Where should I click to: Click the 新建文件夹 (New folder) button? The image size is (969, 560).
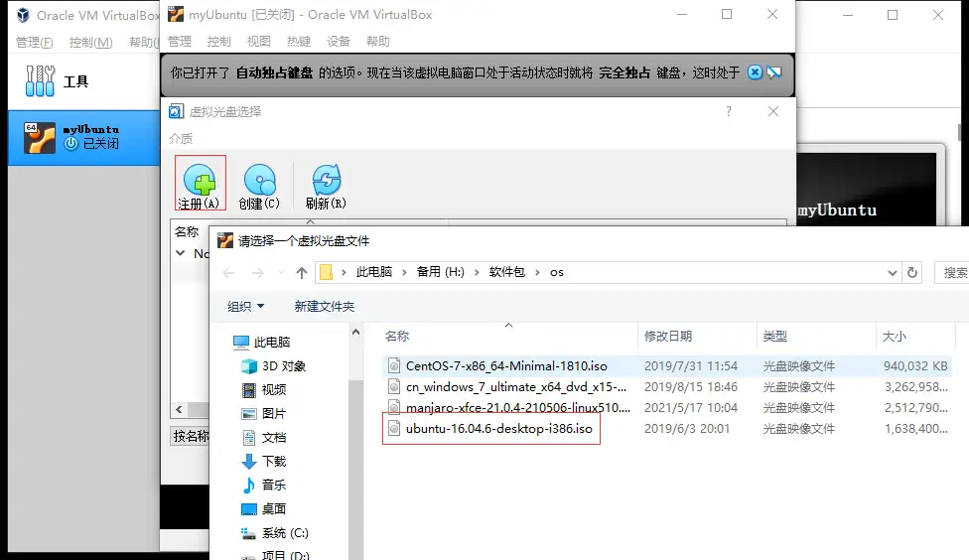coord(324,306)
